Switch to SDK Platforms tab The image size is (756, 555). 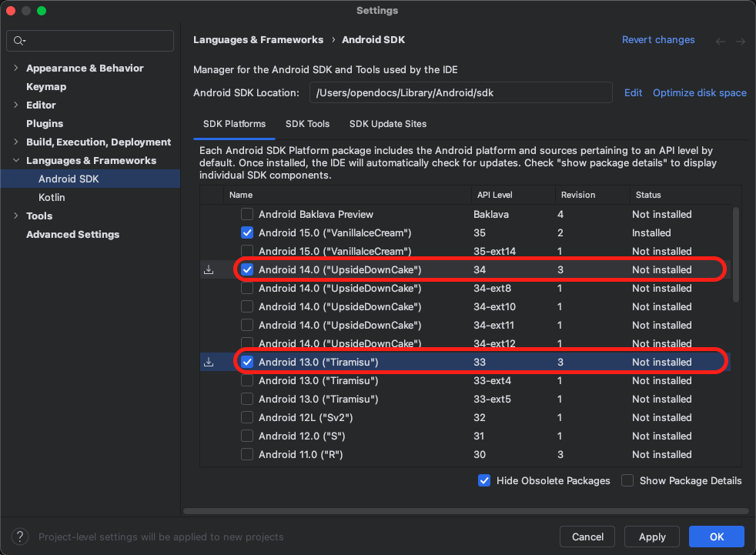pyautogui.click(x=234, y=124)
